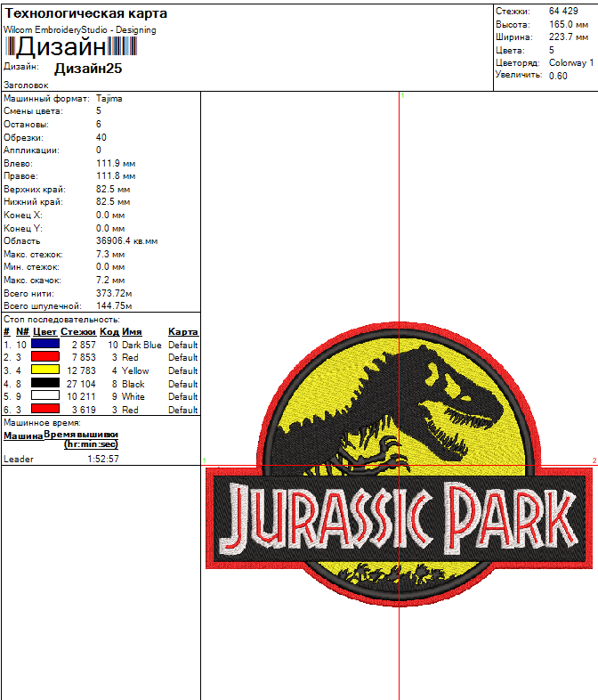Click the 'Машинное время:' heading
598x700 pixels.
(42, 423)
